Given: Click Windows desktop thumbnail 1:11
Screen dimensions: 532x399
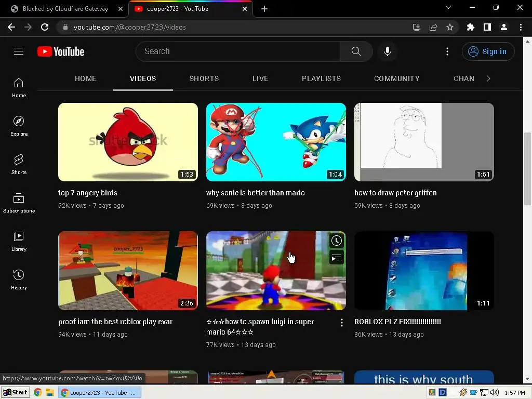Looking at the screenshot, I should 424,270.
